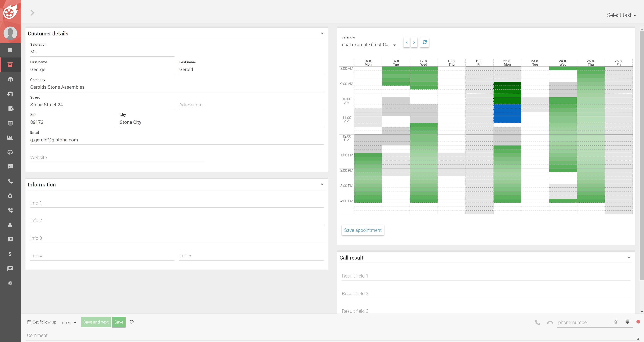The width and height of the screenshot is (644, 342).
Task: Click the refresh calendar icon
Action: pyautogui.click(x=424, y=42)
